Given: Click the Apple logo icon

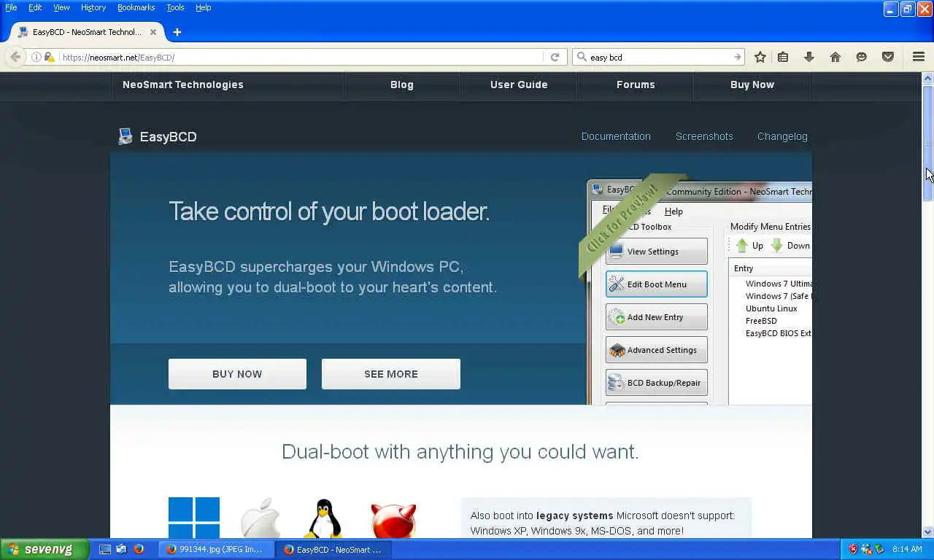Looking at the screenshot, I should tap(260, 518).
